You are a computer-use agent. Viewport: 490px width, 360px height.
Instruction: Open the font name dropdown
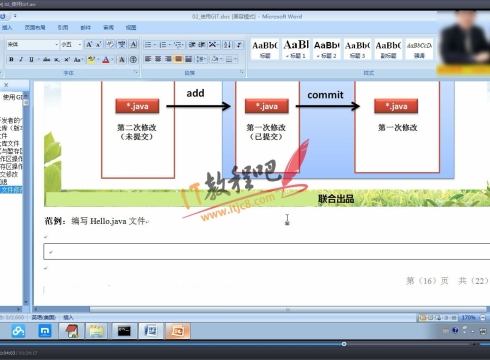[x=56, y=45]
